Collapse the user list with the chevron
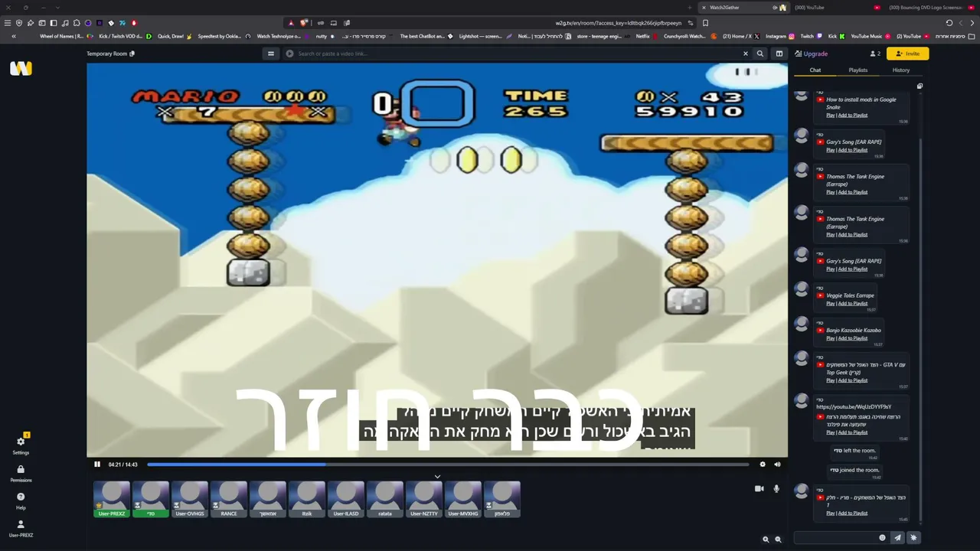 point(437,477)
